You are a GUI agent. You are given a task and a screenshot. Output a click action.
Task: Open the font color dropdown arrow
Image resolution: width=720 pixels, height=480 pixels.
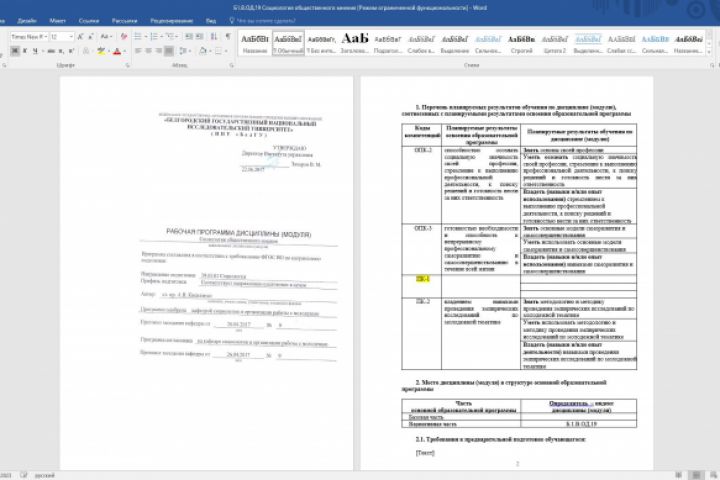(124, 51)
